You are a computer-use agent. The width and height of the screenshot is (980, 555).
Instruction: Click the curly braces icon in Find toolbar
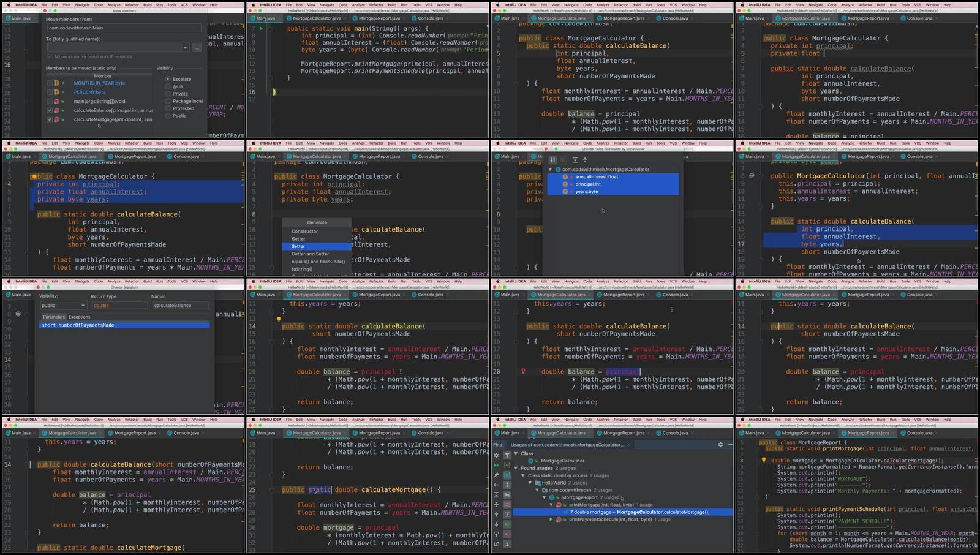[x=507, y=466]
